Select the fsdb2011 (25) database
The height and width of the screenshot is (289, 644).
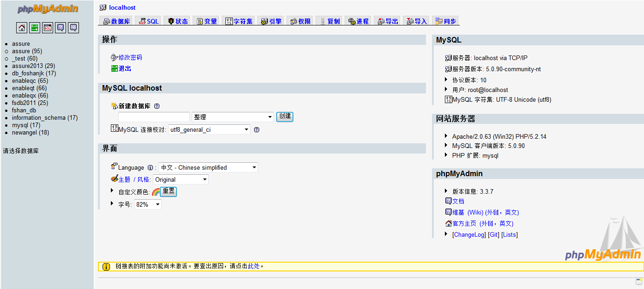point(30,103)
